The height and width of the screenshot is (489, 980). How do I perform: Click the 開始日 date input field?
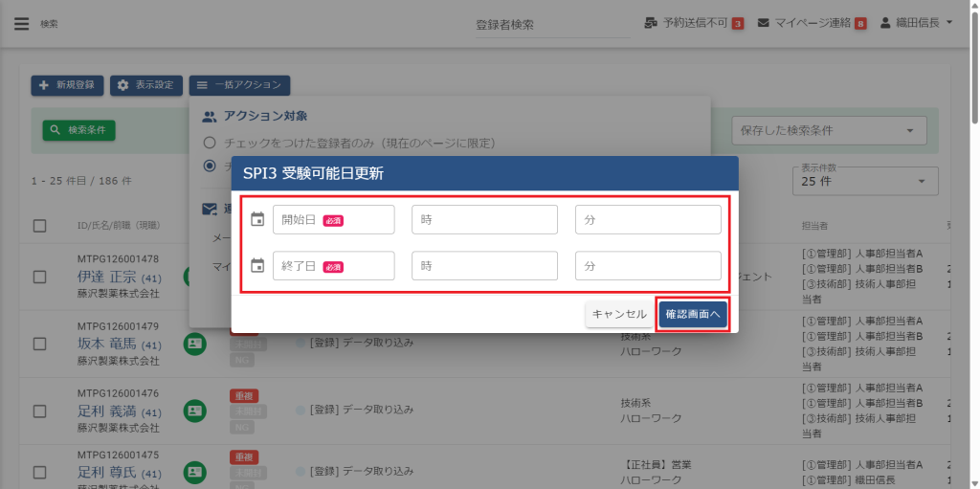click(333, 219)
